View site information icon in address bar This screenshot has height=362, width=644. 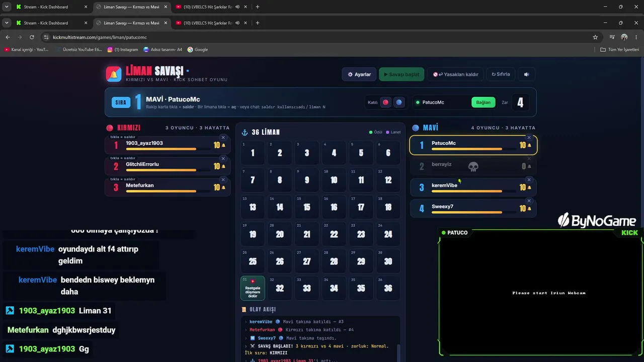pyautogui.click(x=46, y=37)
